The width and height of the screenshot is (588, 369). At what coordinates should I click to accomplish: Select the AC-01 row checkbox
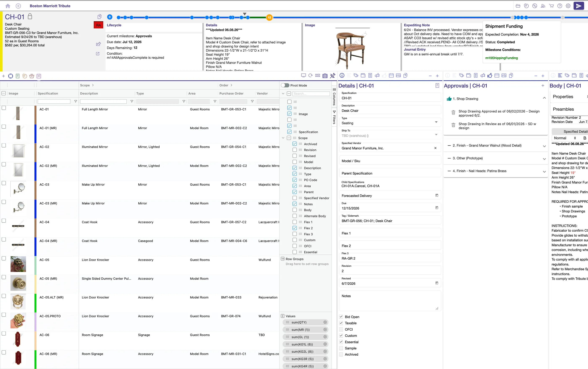[x=4, y=108]
